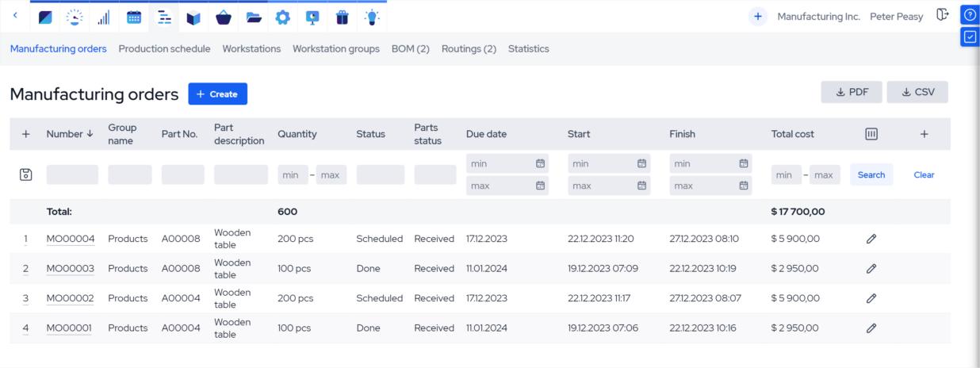Open the Due date min calendar picker
Image resolution: width=980 pixels, height=368 pixels.
tap(540, 163)
